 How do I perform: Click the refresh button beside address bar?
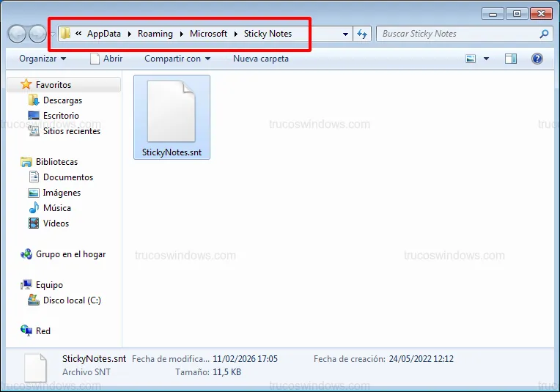(x=362, y=34)
